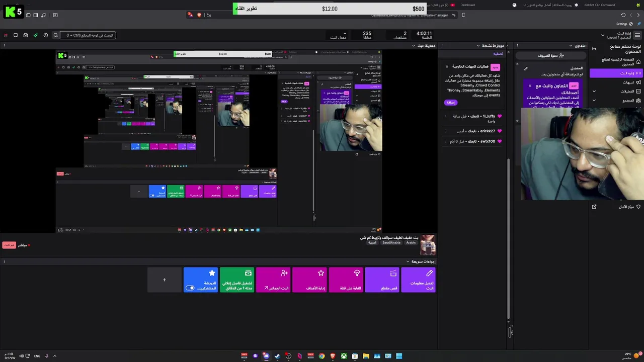Click Invite Guests (دعوة الضيوف) button
The height and width of the screenshot is (362, 644).
tap(550, 56)
